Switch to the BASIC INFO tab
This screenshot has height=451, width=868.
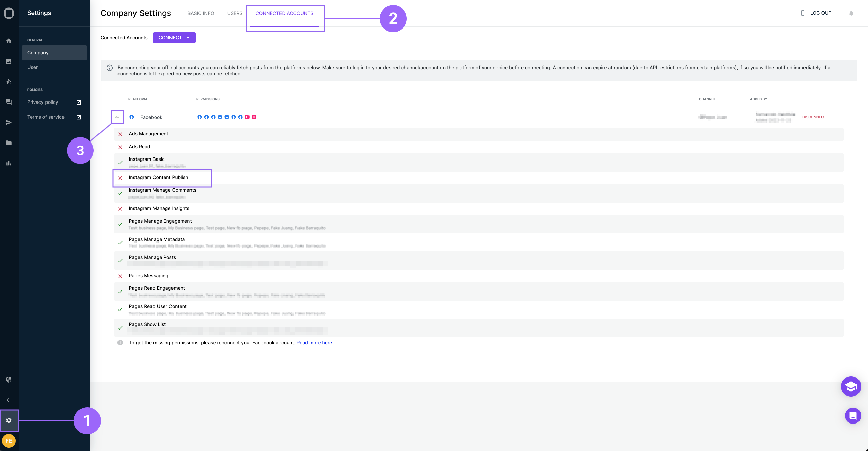tap(201, 13)
